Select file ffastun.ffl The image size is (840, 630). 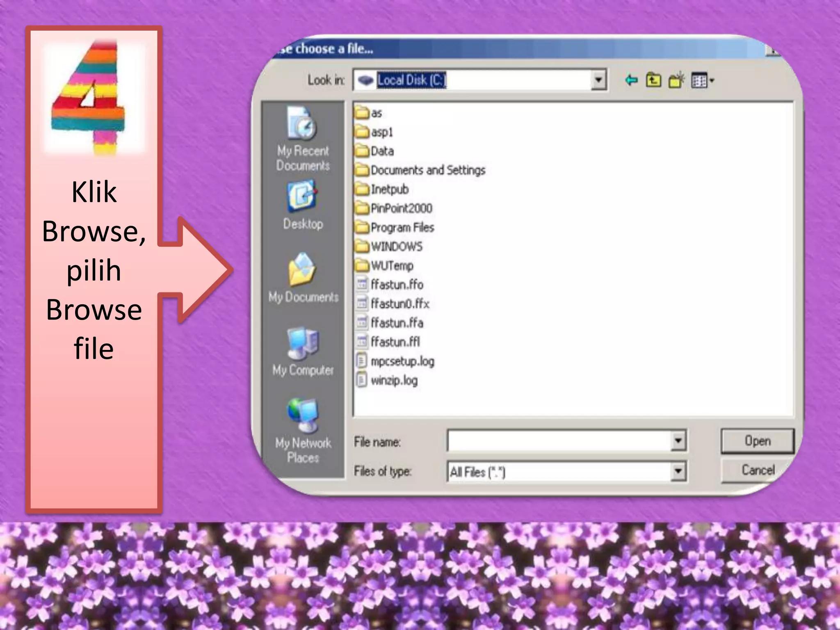point(388,342)
